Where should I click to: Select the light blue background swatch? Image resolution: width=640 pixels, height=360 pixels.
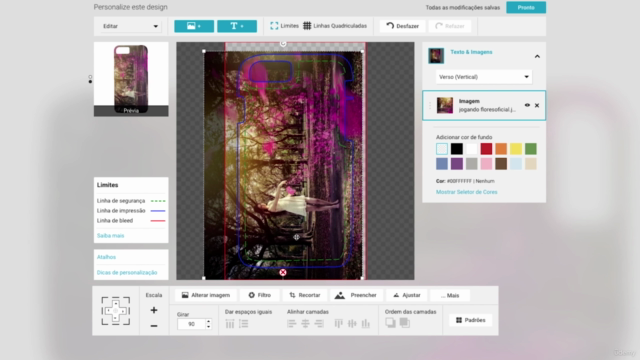coord(516,164)
